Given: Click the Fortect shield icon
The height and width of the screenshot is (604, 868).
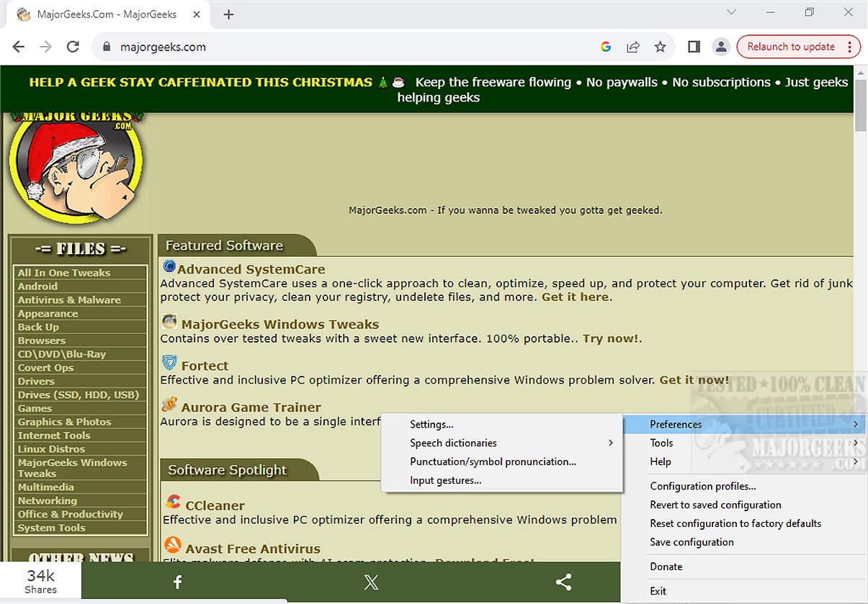Looking at the screenshot, I should (x=169, y=363).
